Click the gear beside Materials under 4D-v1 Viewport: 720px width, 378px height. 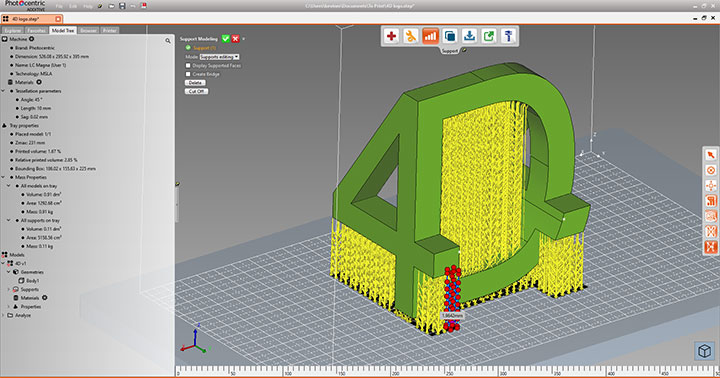click(x=45, y=298)
